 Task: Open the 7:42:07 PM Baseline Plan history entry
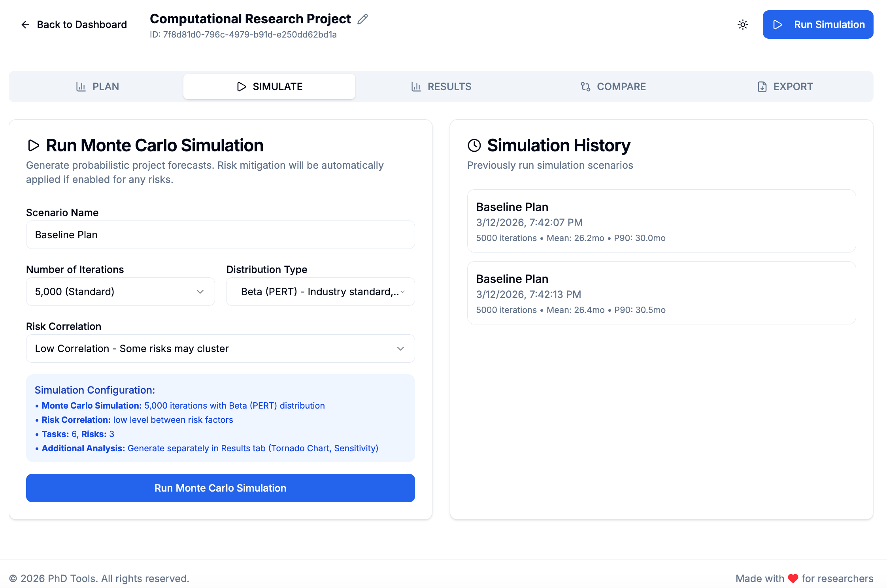pos(661,221)
